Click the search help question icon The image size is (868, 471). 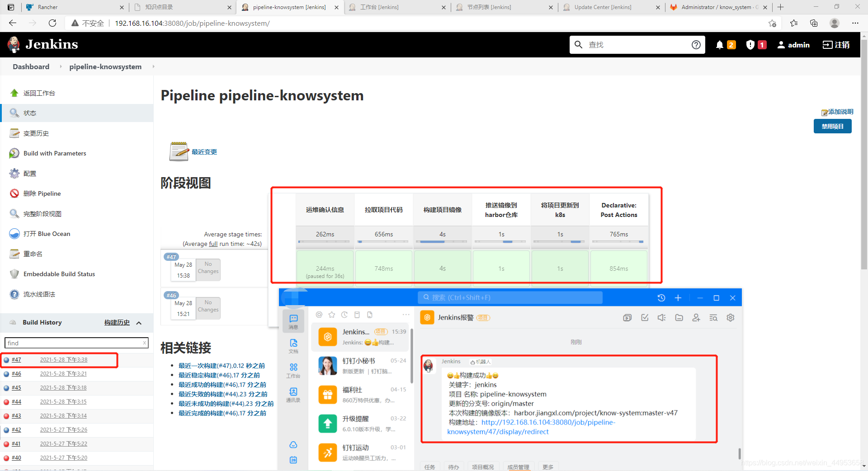point(696,45)
